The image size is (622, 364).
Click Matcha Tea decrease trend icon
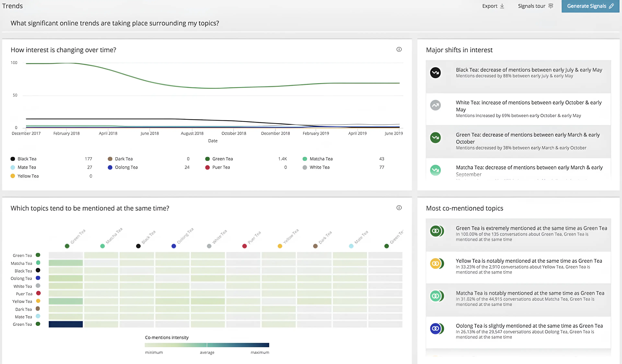pos(435,170)
